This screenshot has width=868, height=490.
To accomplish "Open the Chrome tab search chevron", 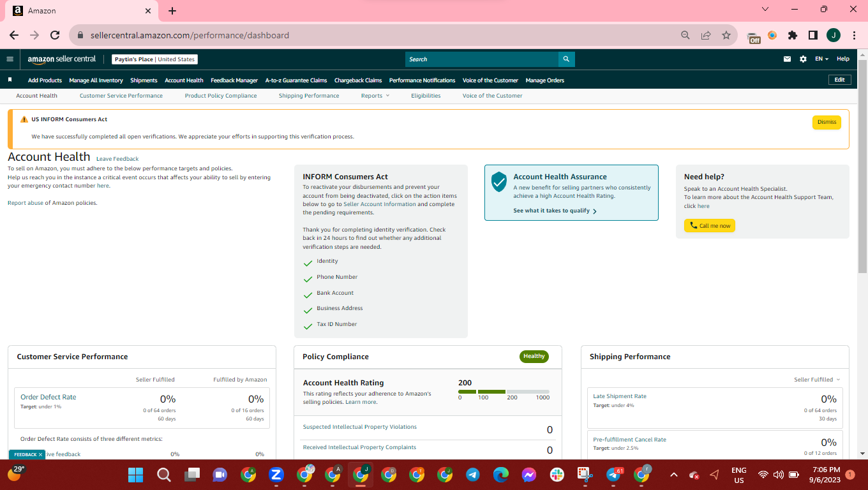I will [767, 10].
